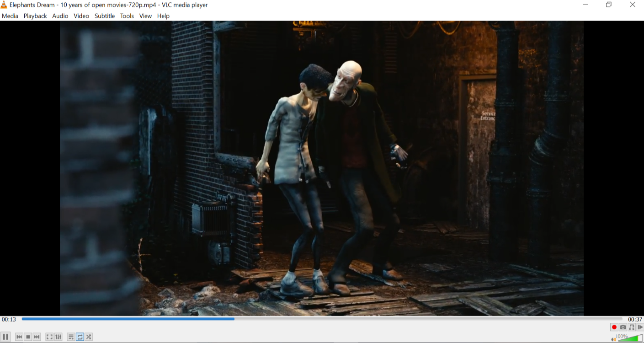Pause the video playback
The height and width of the screenshot is (343, 644).
click(5, 337)
